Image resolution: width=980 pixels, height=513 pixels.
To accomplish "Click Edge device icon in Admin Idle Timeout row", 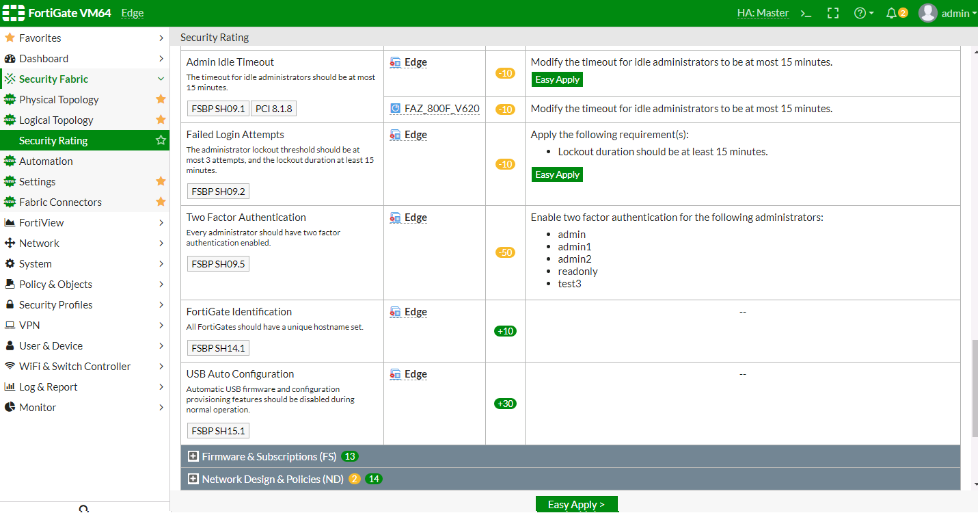I will point(395,62).
